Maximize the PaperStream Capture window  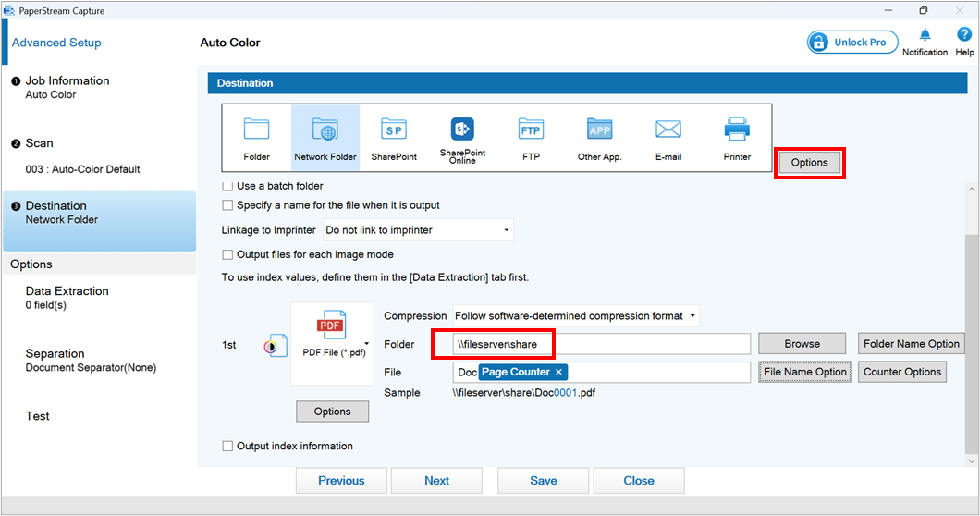click(x=923, y=10)
